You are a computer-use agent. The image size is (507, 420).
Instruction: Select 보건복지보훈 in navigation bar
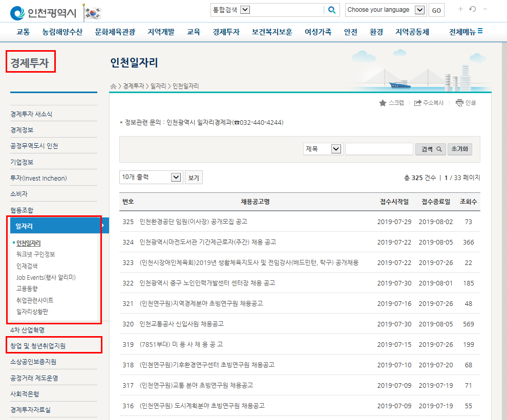tap(272, 32)
